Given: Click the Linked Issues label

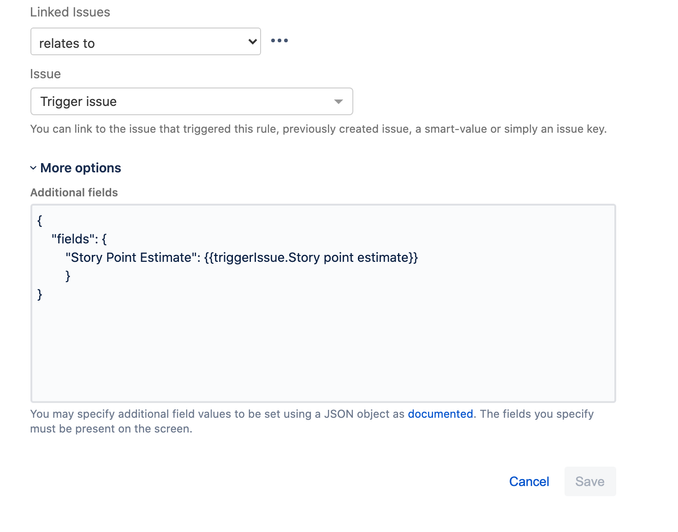Looking at the screenshot, I should (70, 12).
